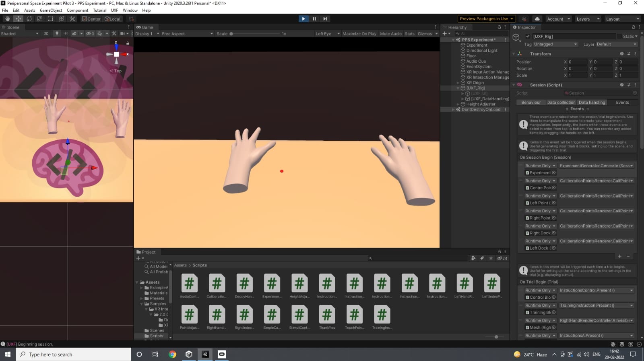Expand the XR Origin hierarchy item
Screen dimensions: 644x361
[x=458, y=83]
